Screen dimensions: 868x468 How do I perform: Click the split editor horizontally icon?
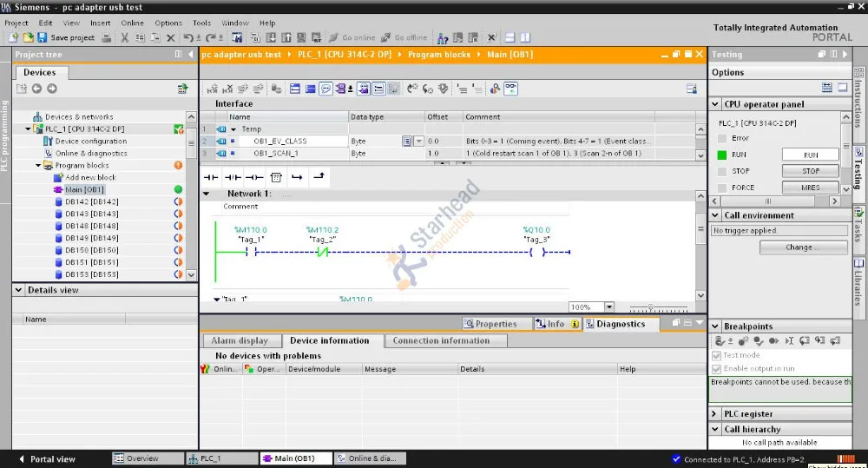(510, 37)
